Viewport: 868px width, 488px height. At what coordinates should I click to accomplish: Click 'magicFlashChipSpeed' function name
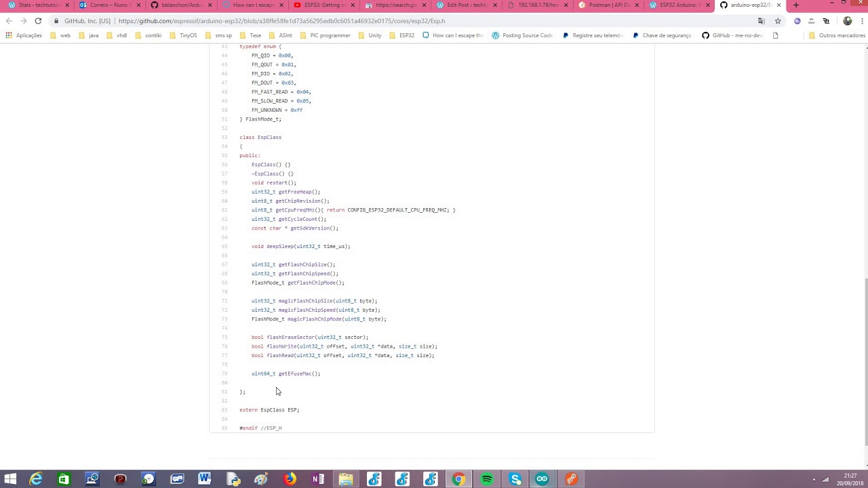(x=307, y=310)
